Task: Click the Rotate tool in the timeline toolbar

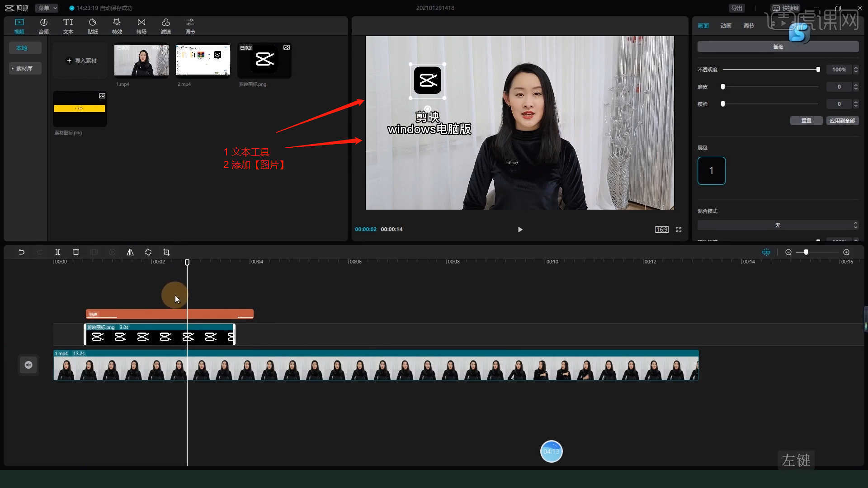Action: pos(148,252)
